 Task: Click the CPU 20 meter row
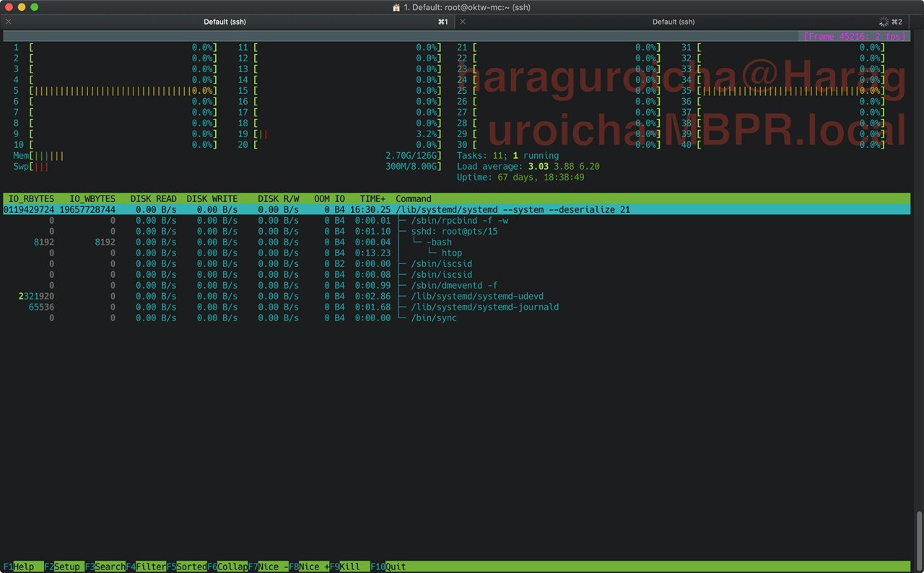pos(339,144)
